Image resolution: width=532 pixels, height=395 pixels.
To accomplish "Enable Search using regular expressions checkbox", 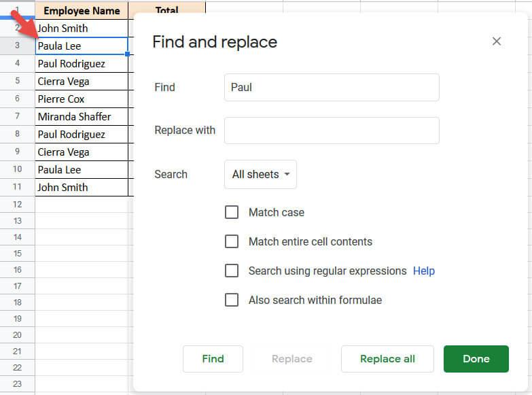I will click(232, 271).
